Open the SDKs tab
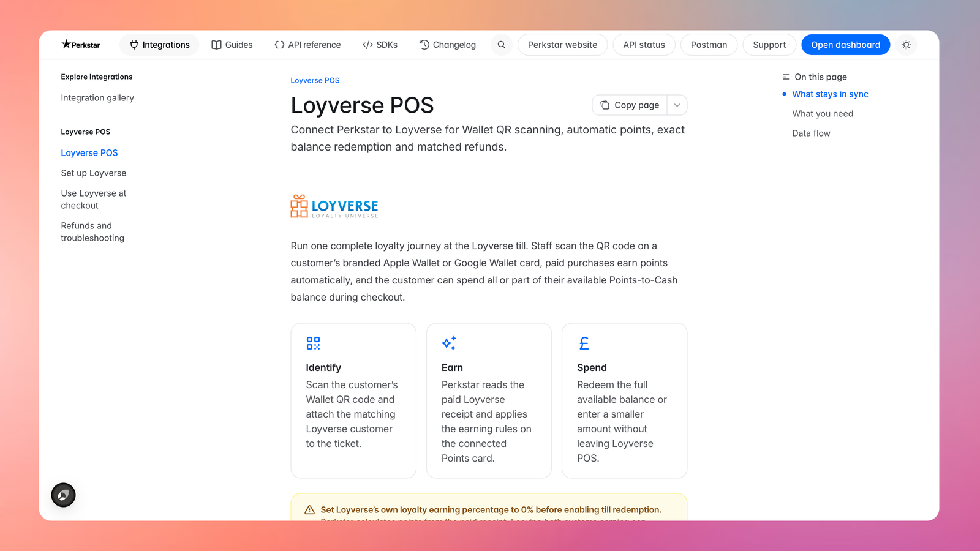Viewport: 980px width, 551px height. click(x=380, y=45)
